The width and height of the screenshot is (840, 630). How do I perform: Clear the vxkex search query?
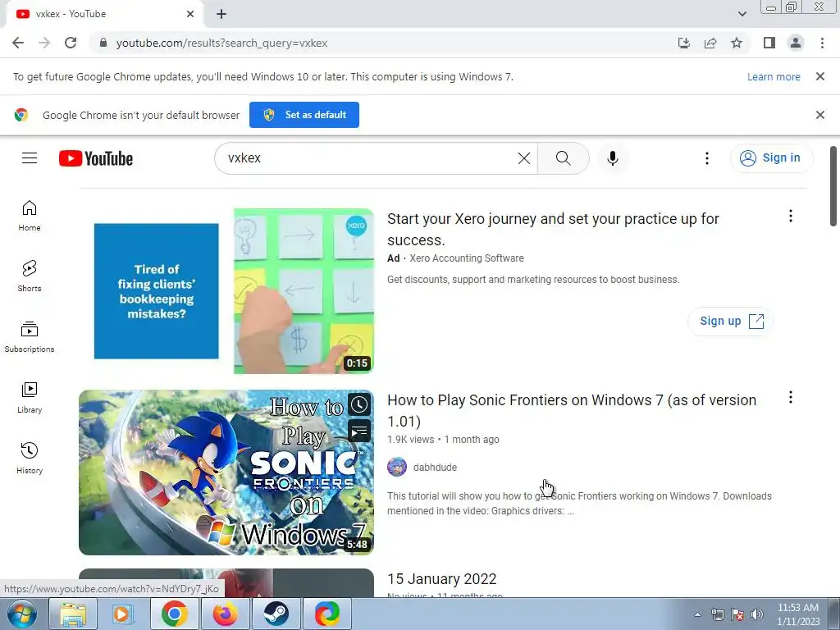tap(524, 158)
